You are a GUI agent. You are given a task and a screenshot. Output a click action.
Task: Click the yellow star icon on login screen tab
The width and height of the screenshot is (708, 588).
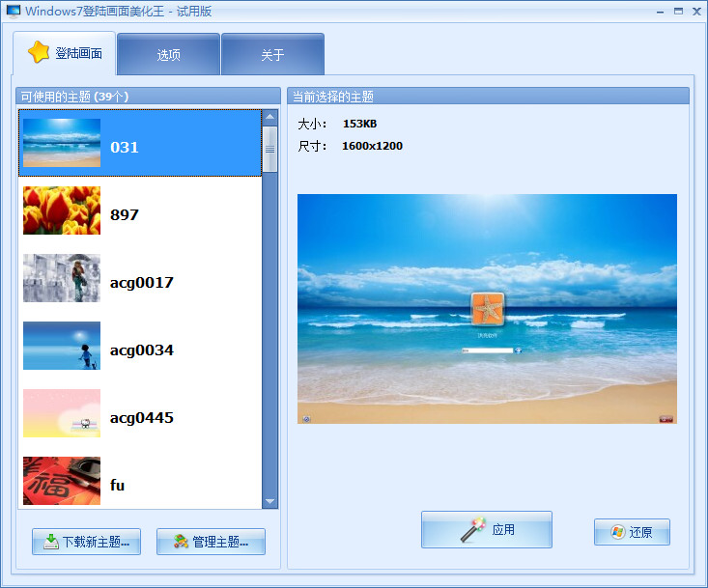point(39,52)
